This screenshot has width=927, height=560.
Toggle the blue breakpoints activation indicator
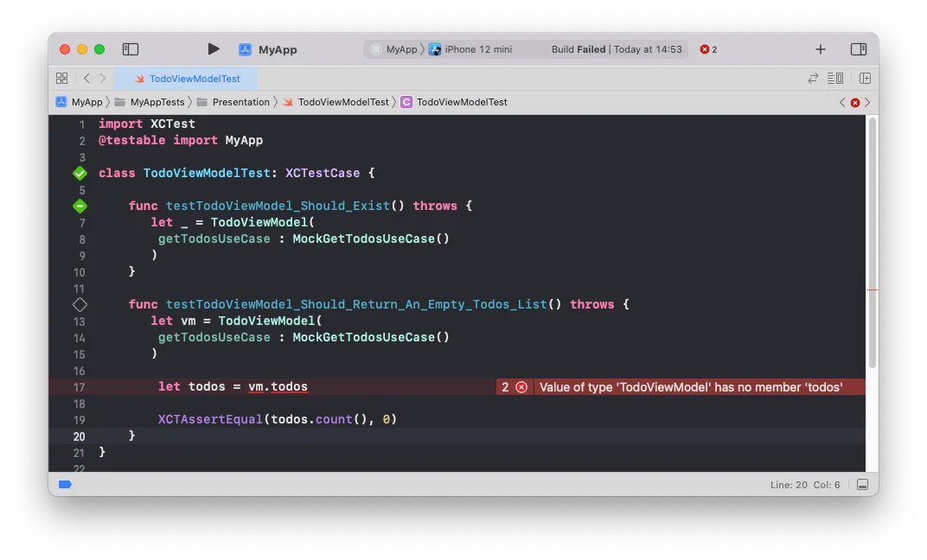coord(65,485)
